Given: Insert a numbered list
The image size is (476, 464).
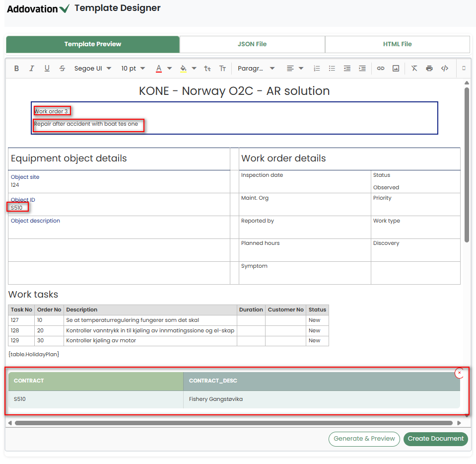Looking at the screenshot, I should pos(317,69).
